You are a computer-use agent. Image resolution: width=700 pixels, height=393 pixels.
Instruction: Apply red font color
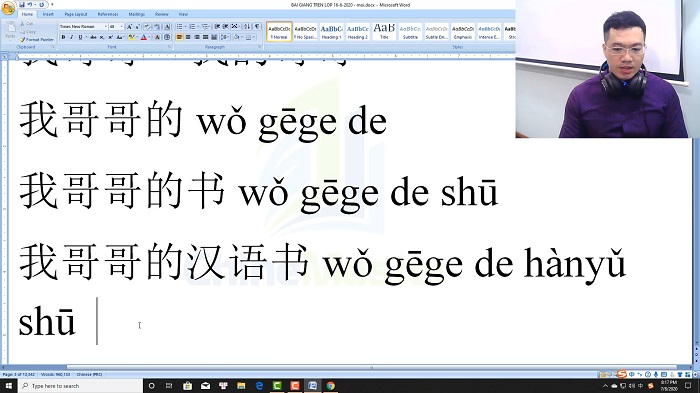click(143, 37)
